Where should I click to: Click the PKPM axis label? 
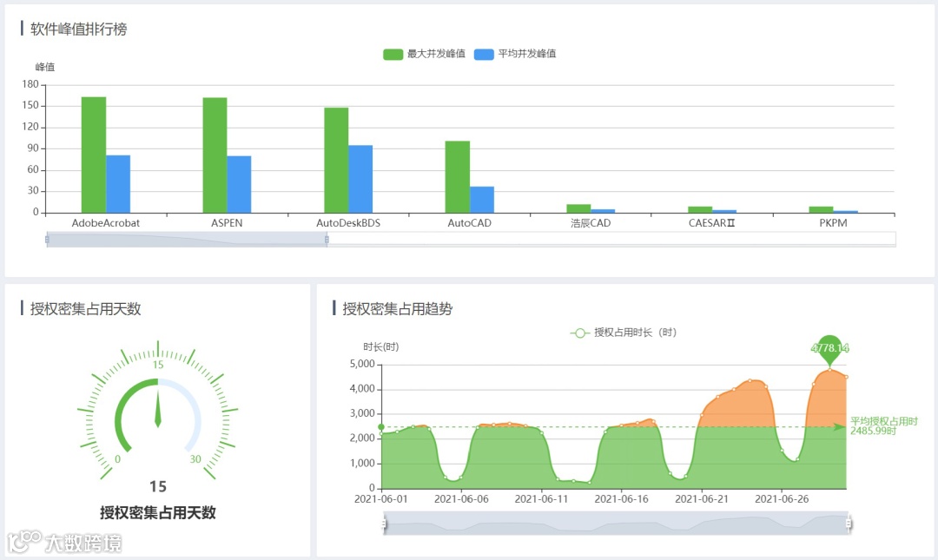pyautogui.click(x=833, y=223)
